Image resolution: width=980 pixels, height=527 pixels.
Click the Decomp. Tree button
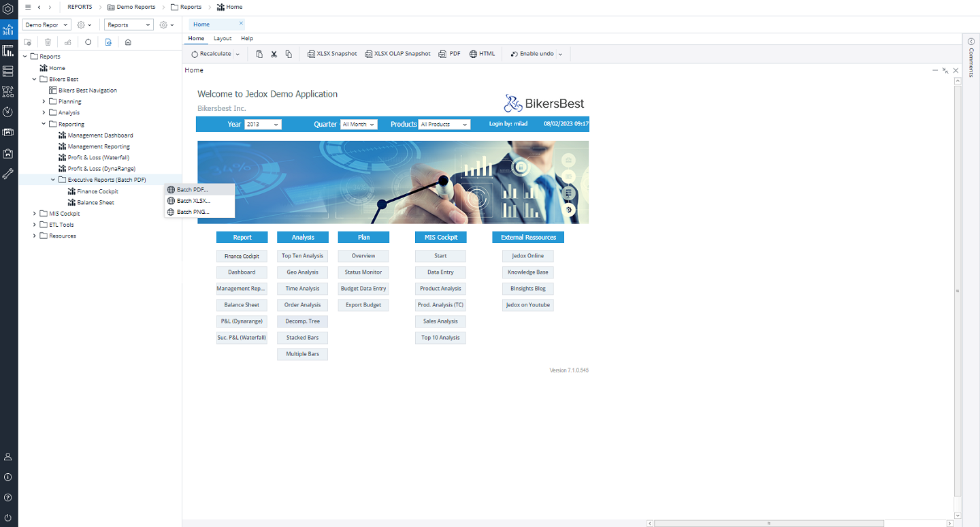[303, 321]
